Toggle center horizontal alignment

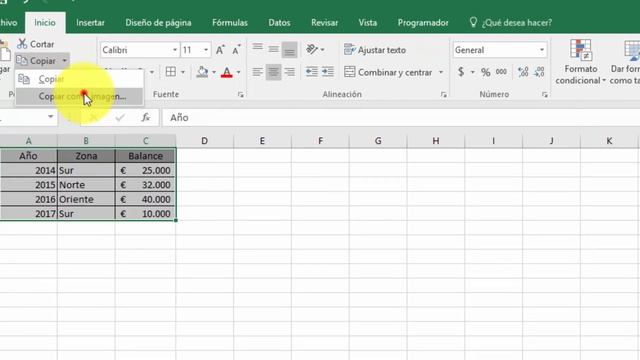273,72
